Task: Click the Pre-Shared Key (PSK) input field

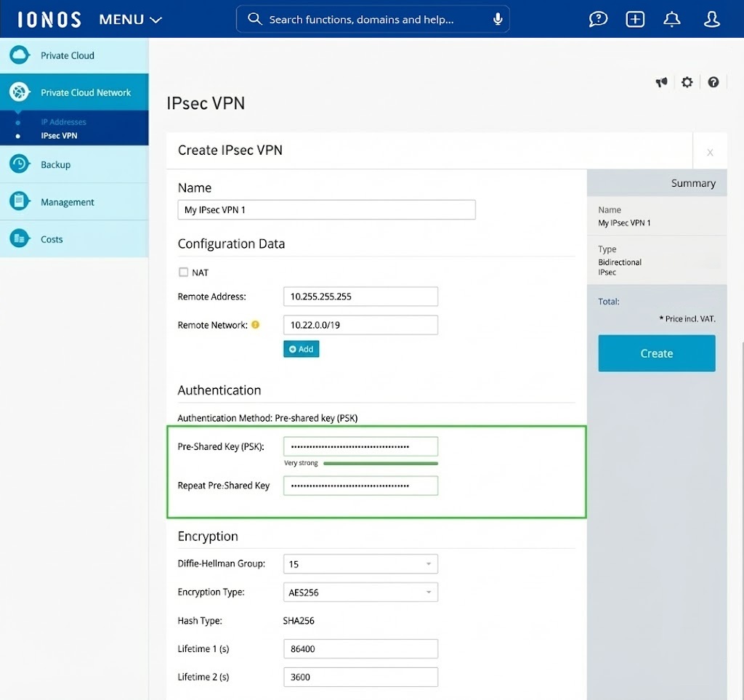Action: (x=360, y=446)
